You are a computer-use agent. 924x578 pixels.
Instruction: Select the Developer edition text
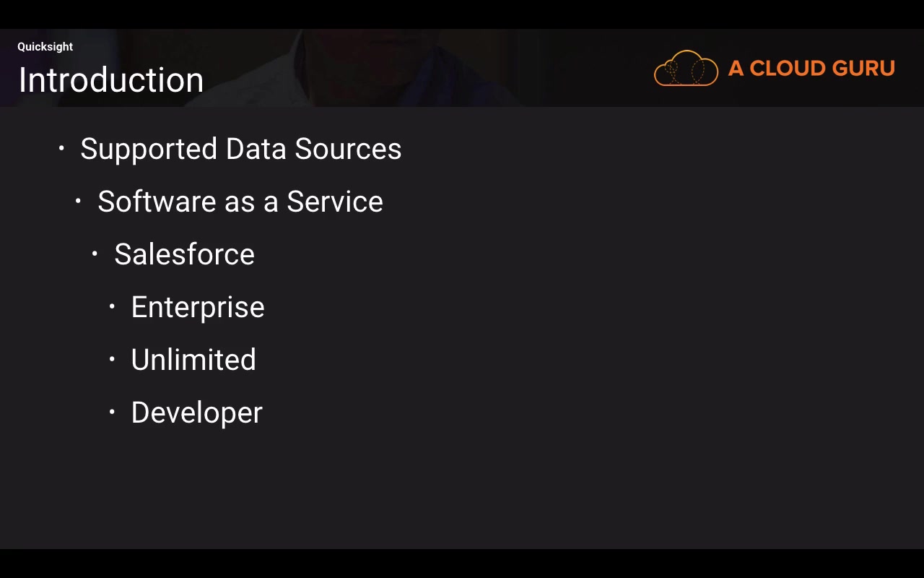pos(196,413)
